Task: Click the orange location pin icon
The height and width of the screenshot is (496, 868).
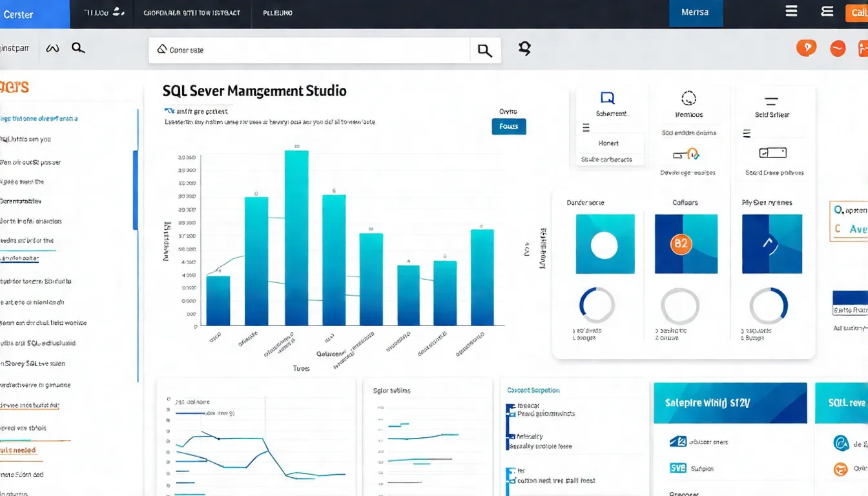Action: 806,48
